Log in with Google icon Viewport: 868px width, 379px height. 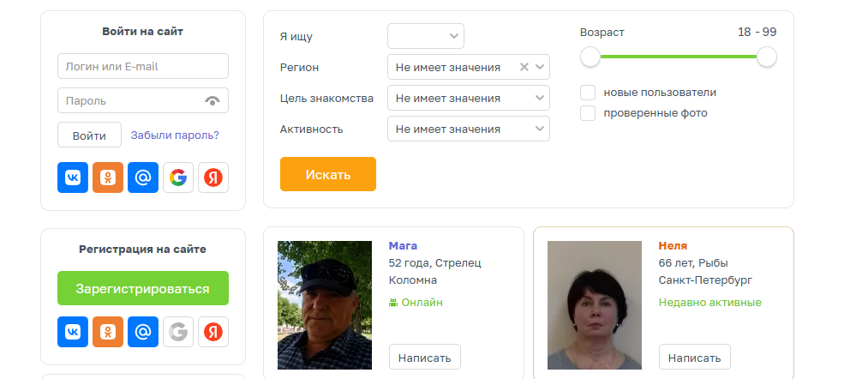[178, 177]
